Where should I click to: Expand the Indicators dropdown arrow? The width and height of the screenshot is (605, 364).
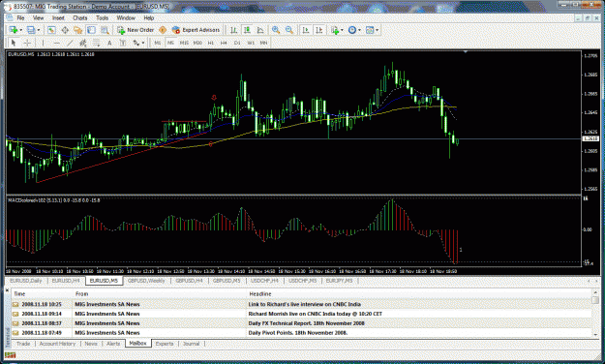(342, 30)
